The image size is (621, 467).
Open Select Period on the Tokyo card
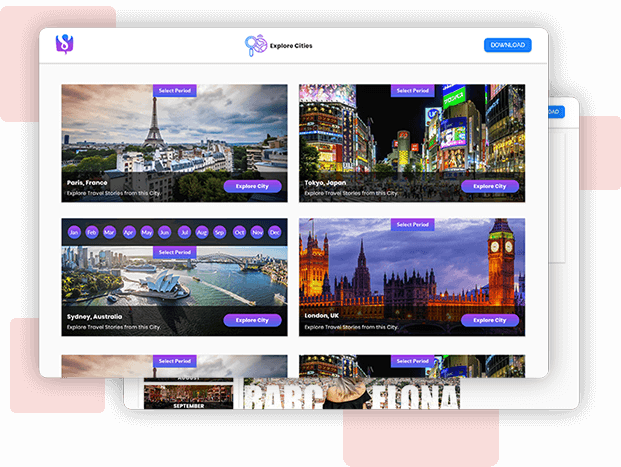click(x=412, y=91)
